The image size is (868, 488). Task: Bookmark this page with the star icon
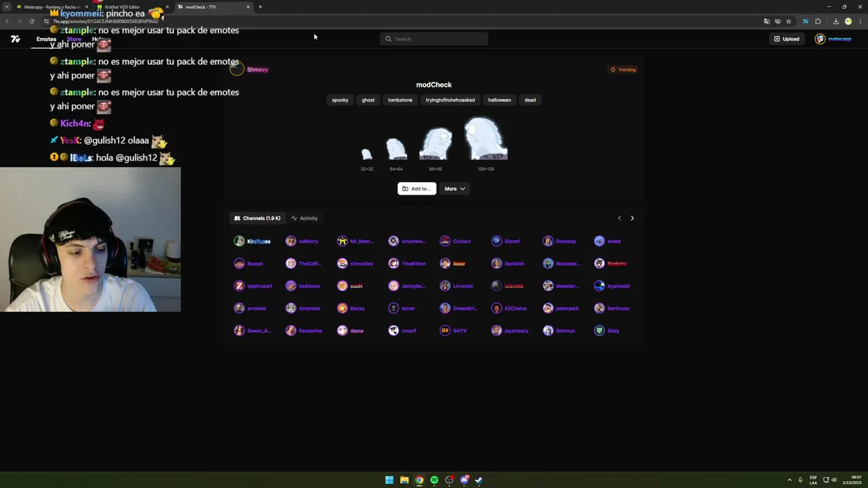[789, 21]
